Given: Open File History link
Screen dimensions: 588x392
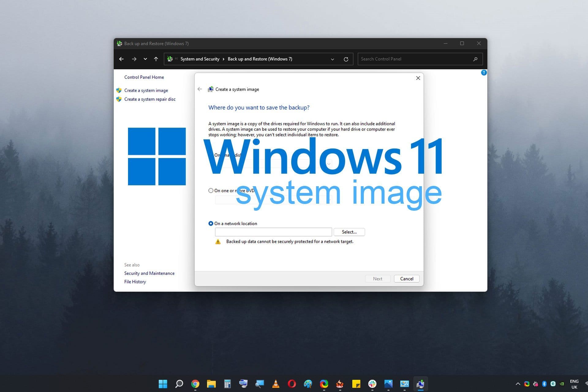Looking at the screenshot, I should pyautogui.click(x=135, y=282).
